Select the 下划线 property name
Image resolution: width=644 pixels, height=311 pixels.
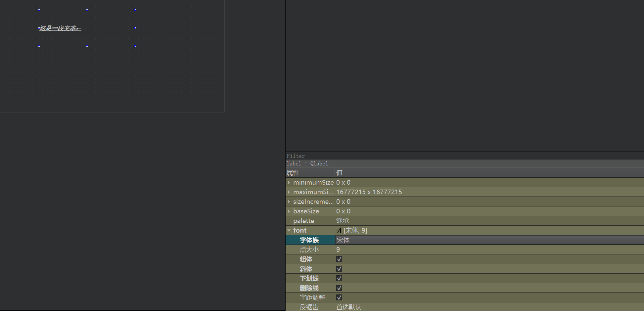[x=309, y=278]
